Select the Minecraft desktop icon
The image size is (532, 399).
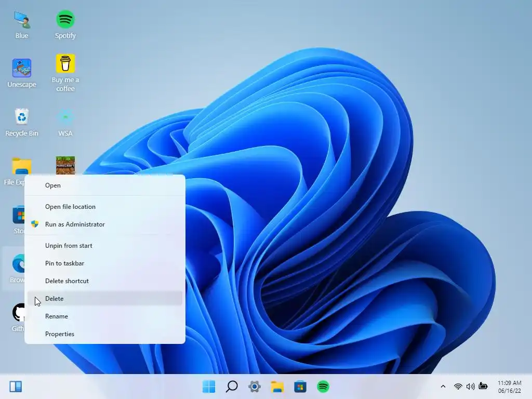click(x=65, y=165)
